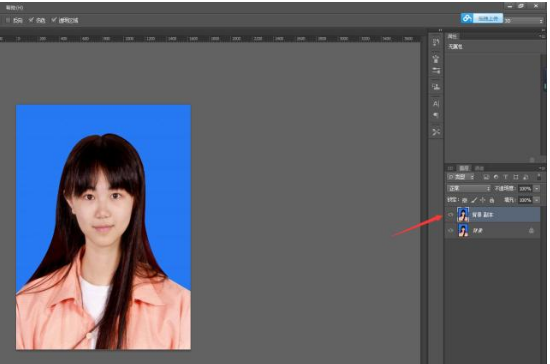The image size is (550, 364).
Task: Toggle visibility of the 背景 layer
Action: tap(451, 230)
